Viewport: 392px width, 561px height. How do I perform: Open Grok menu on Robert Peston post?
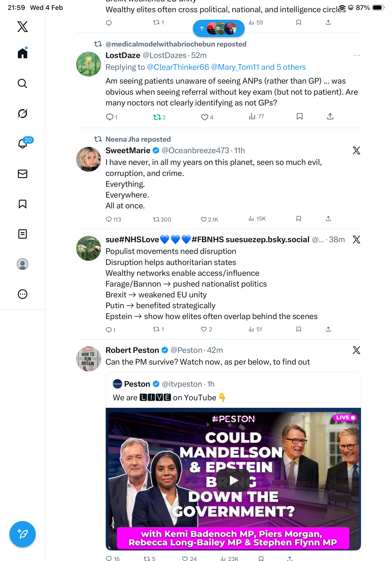[356, 350]
